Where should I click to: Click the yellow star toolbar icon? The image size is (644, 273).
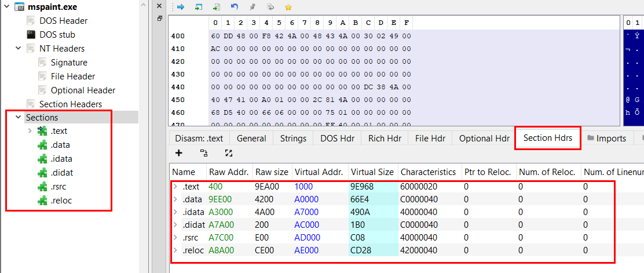pos(288,7)
